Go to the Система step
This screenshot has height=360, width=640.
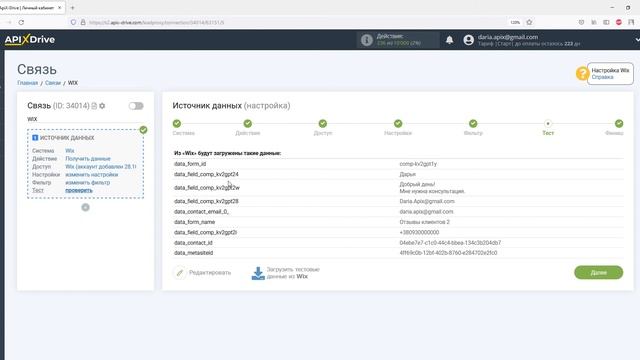(x=177, y=123)
